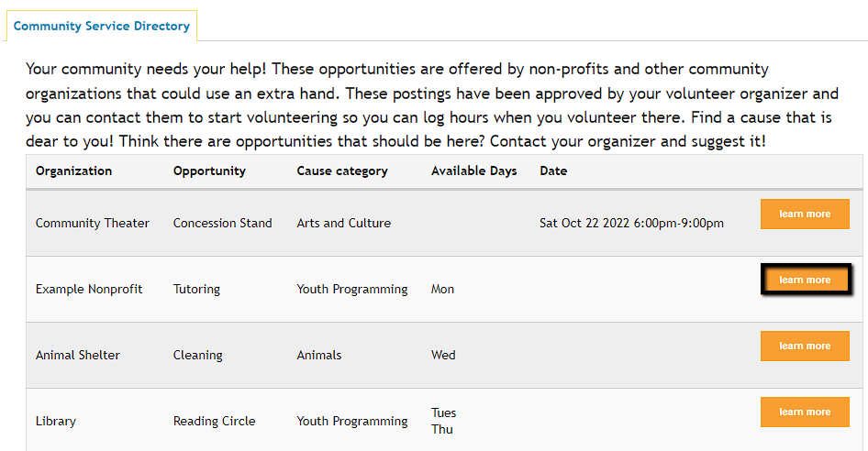Click the Animal Shelter organization name
This screenshot has height=451, width=868.
pos(78,356)
